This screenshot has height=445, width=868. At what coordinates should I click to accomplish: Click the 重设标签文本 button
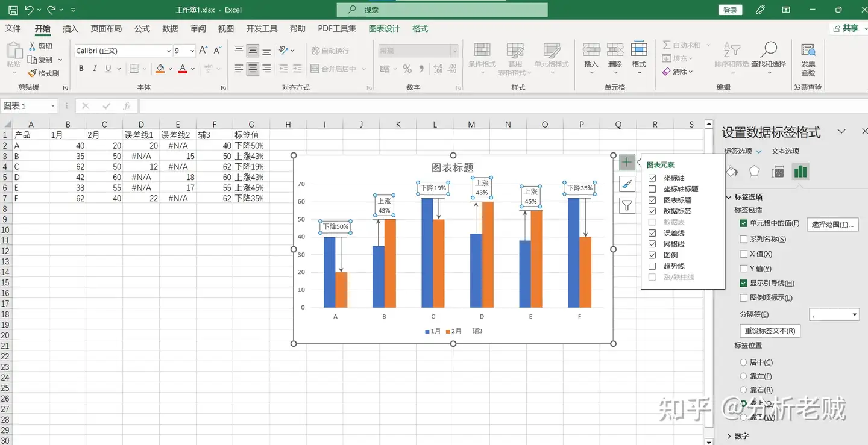[x=770, y=331]
